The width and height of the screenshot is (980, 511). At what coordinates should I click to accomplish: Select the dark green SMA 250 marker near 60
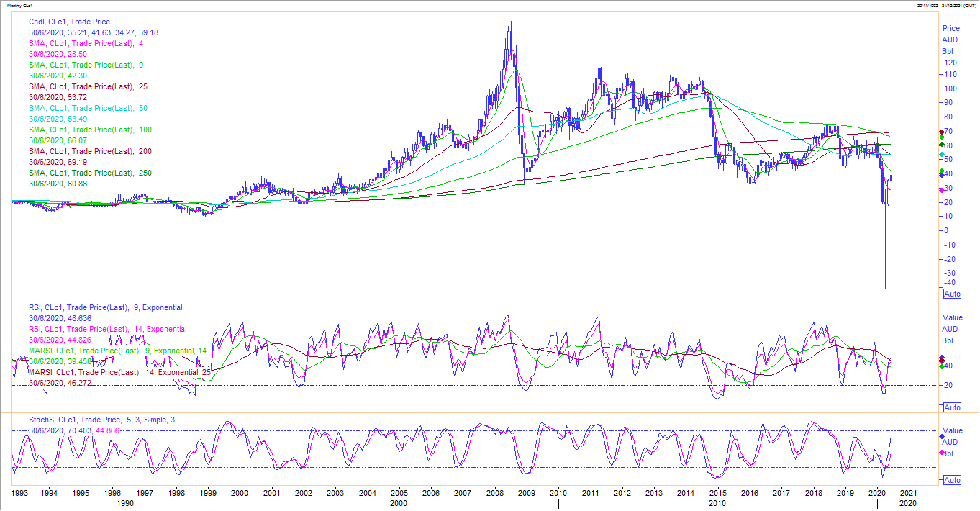click(x=943, y=145)
